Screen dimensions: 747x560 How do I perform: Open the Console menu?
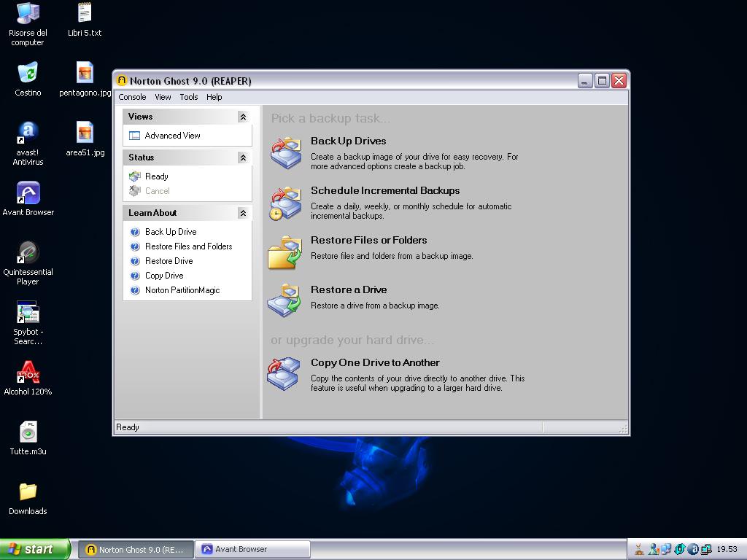tap(132, 97)
